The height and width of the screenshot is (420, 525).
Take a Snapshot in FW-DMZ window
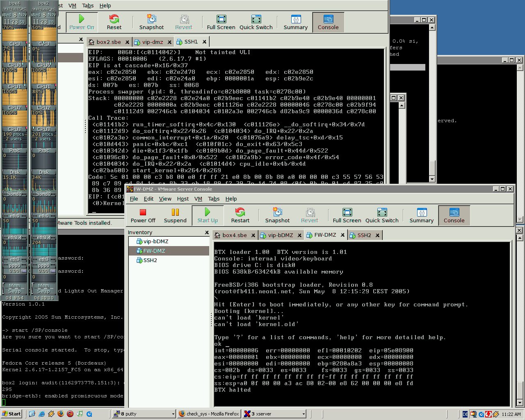point(277,216)
